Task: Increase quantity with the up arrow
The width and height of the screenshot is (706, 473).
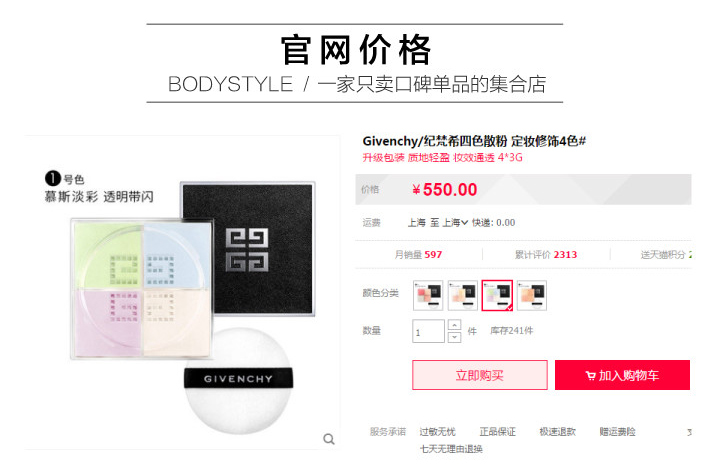Action: pyautogui.click(x=455, y=325)
